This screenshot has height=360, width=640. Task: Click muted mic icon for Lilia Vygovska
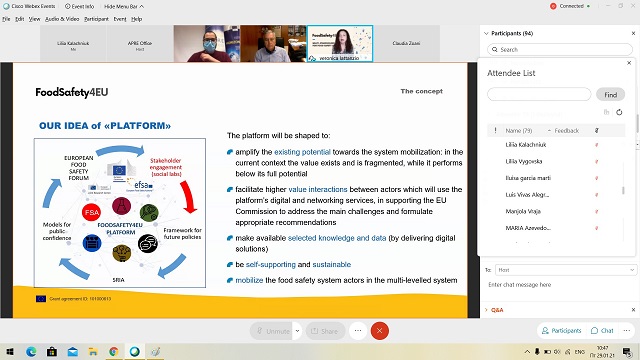pyautogui.click(x=597, y=162)
